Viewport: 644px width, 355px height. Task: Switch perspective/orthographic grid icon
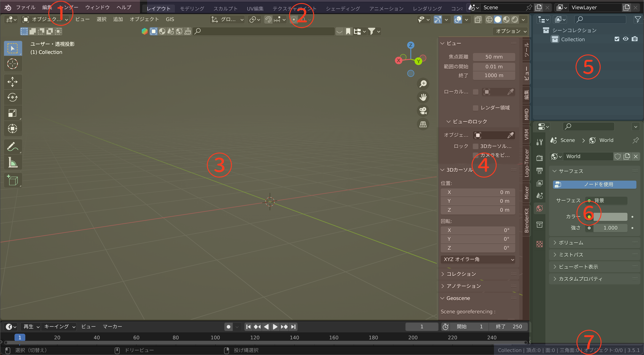click(x=423, y=124)
